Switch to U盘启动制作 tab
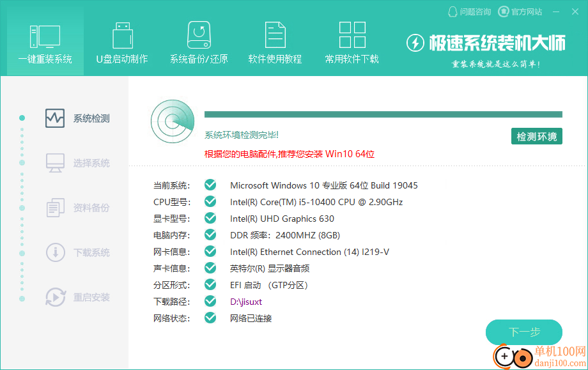Image resolution: width=588 pixels, height=370 pixels. pyautogui.click(x=122, y=42)
